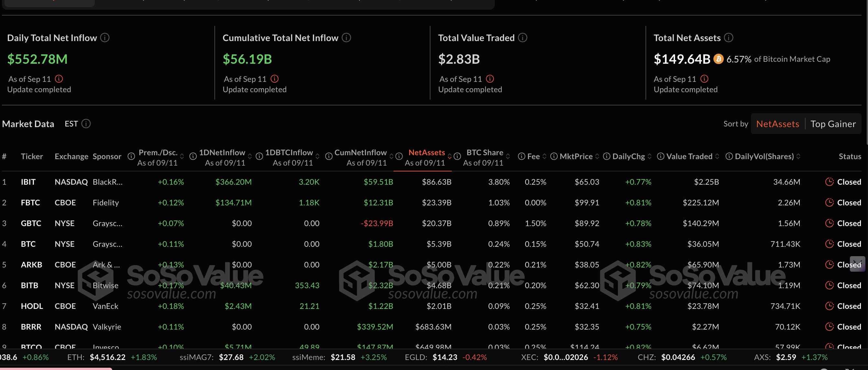
Task: Open the IBIT ticker details
Action: pyautogui.click(x=28, y=182)
